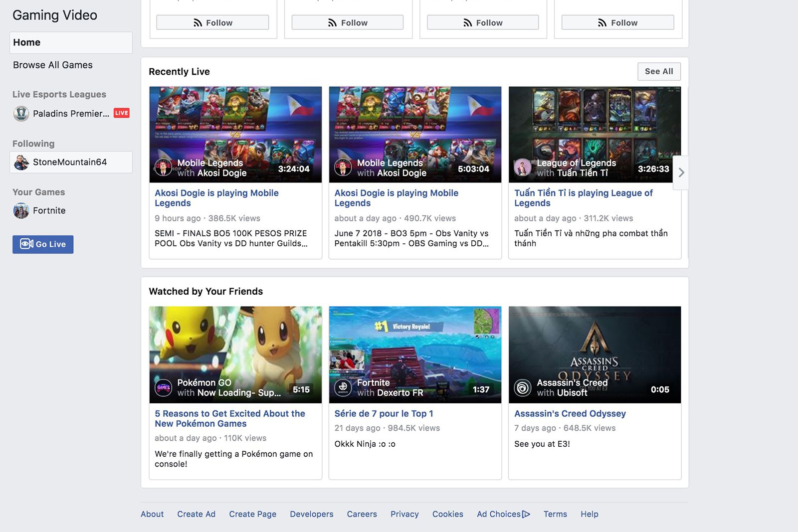Click Akosi Dogie avatar on the 5:03:04 video
The image size is (798, 532).
tap(343, 168)
